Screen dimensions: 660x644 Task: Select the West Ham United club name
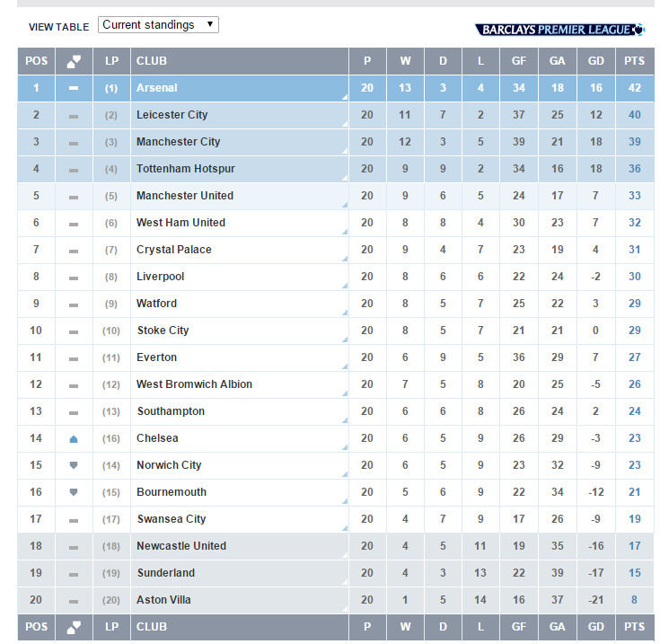[x=180, y=223]
